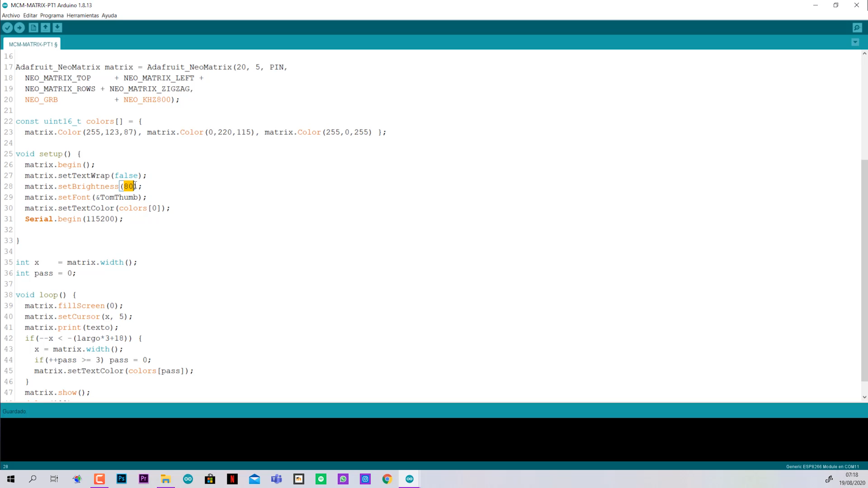Open Netflix from the taskbar
Screen dimensions: 868x488
pos(232,479)
